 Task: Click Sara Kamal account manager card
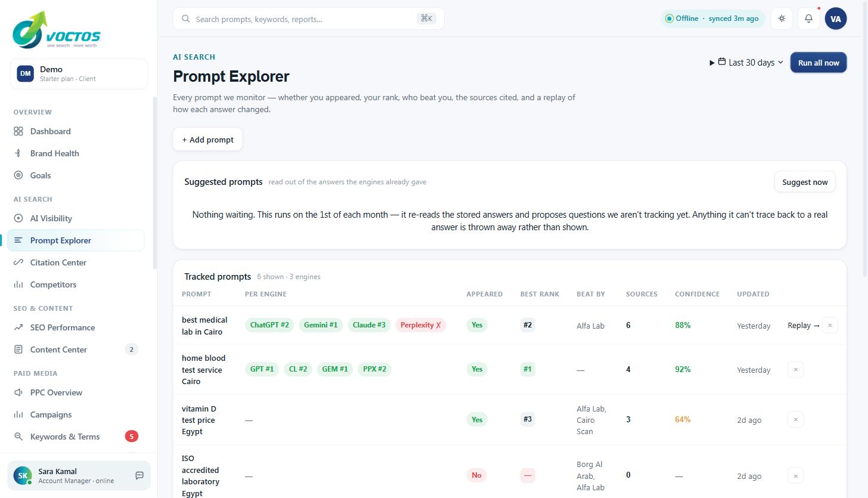click(x=79, y=475)
